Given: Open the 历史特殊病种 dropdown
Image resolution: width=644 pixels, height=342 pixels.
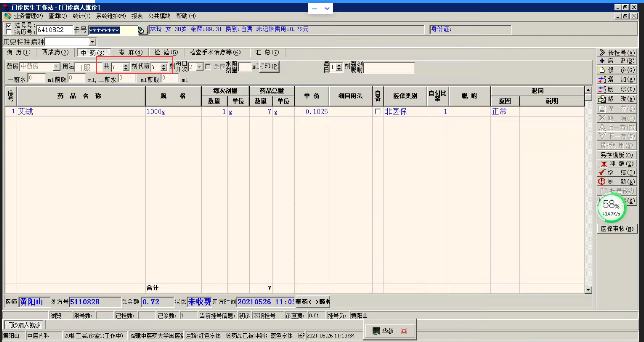Looking at the screenshot, I should point(92,42).
